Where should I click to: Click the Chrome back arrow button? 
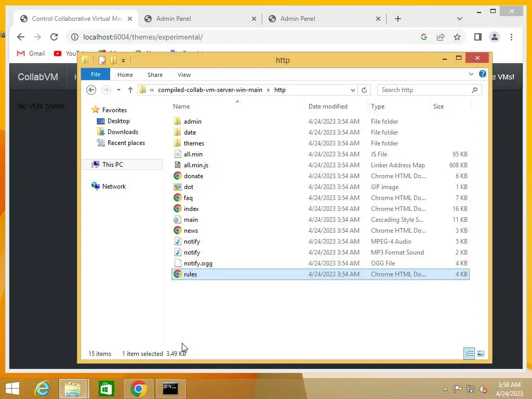pyautogui.click(x=21, y=37)
